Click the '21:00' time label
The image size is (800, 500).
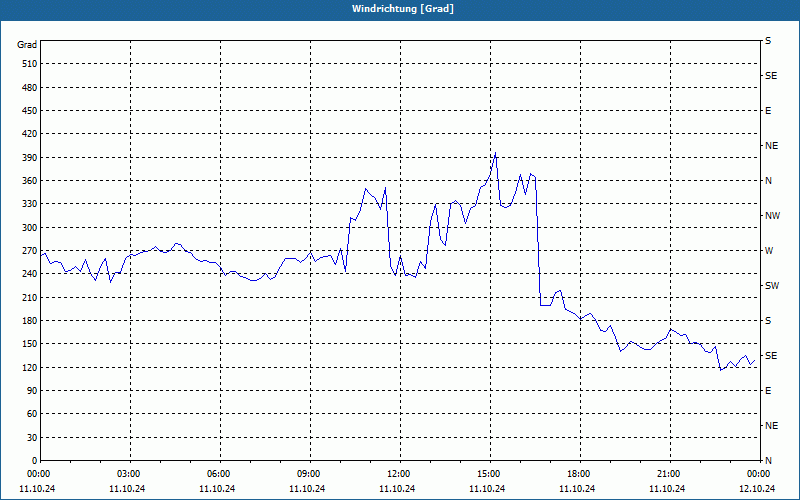[x=670, y=474]
